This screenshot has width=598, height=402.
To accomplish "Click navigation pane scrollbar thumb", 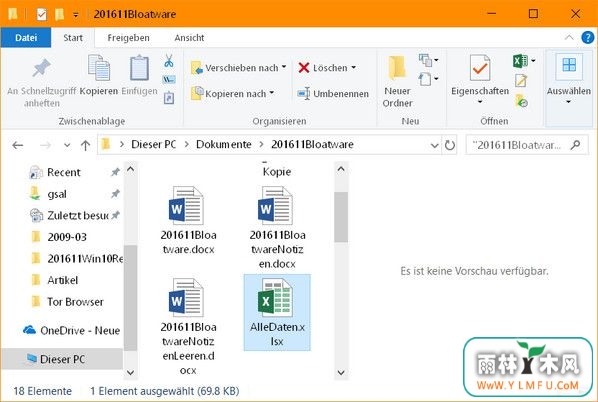I will (130, 297).
